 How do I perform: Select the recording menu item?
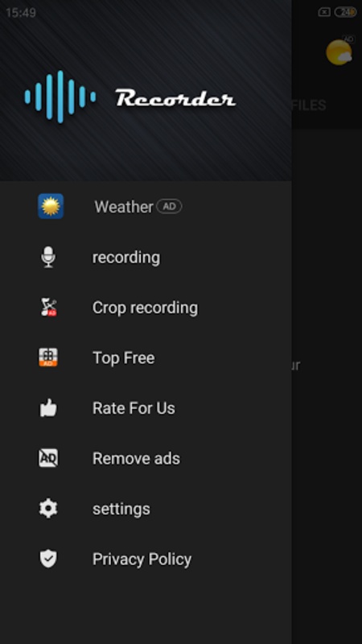coord(146,257)
